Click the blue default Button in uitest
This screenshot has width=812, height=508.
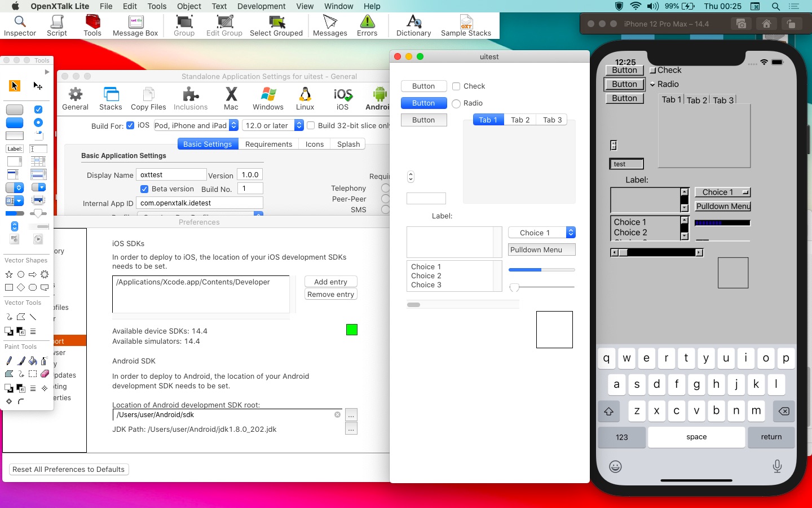click(423, 103)
